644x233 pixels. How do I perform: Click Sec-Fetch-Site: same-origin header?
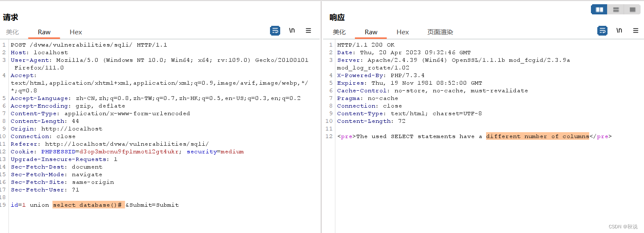pyautogui.click(x=62, y=182)
